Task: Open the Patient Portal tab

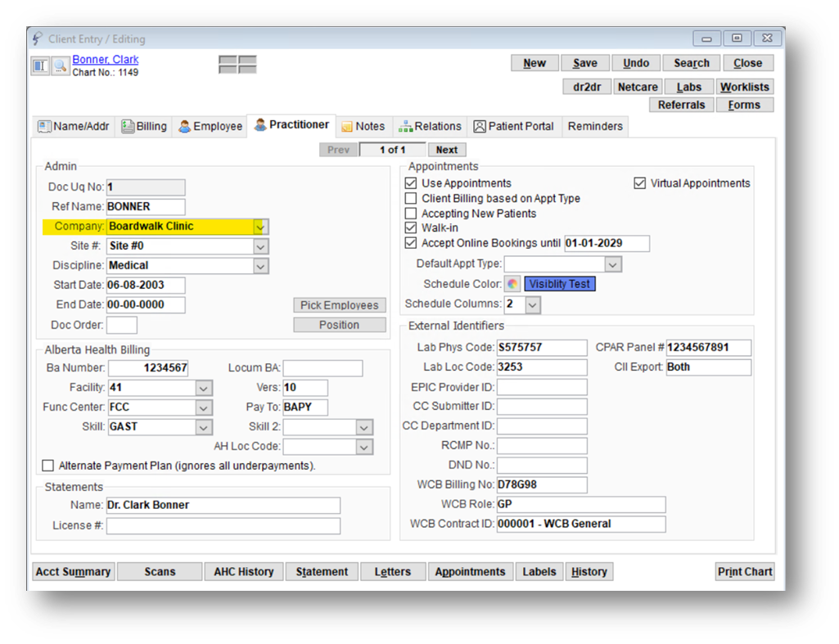Action: click(x=515, y=127)
